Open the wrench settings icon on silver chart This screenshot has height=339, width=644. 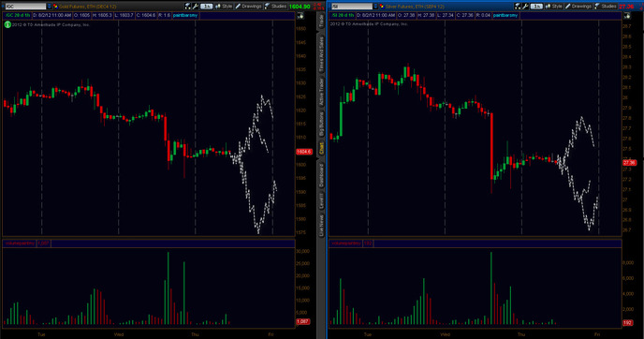pos(525,7)
